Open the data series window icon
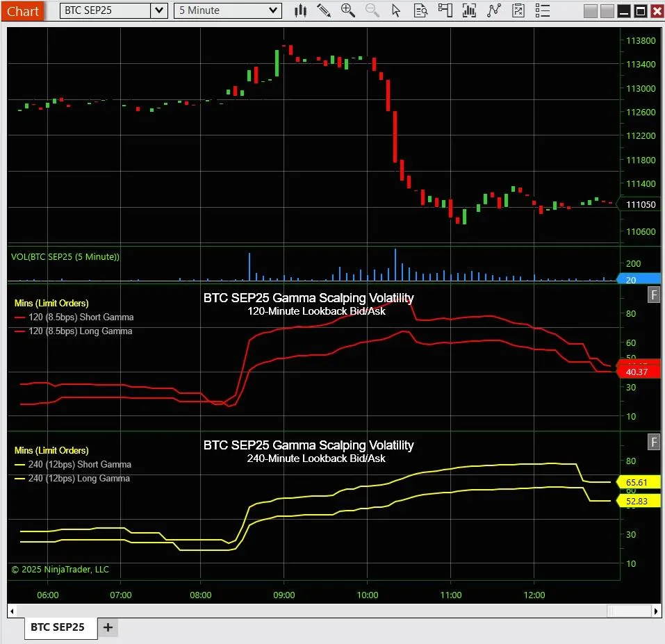This screenshot has width=665, height=644. click(x=518, y=10)
